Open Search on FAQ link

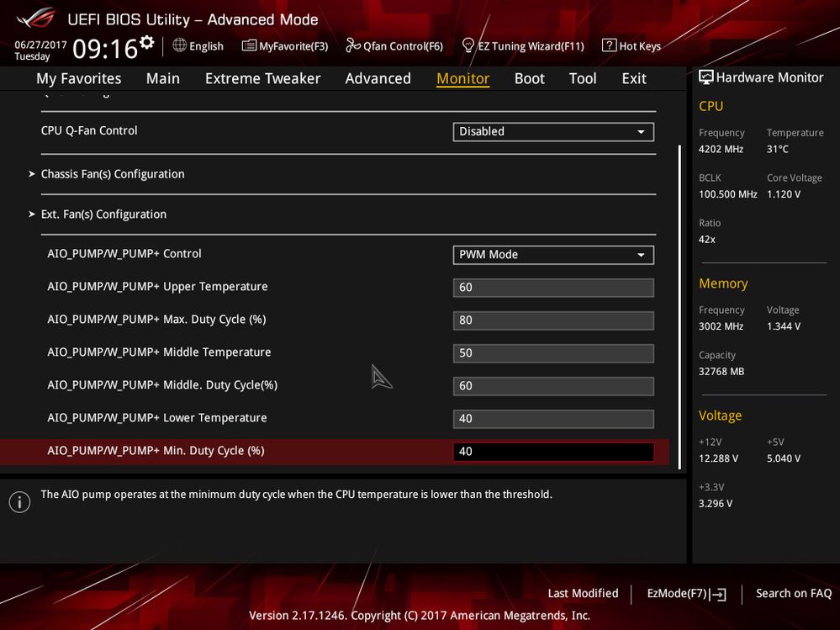(794, 593)
